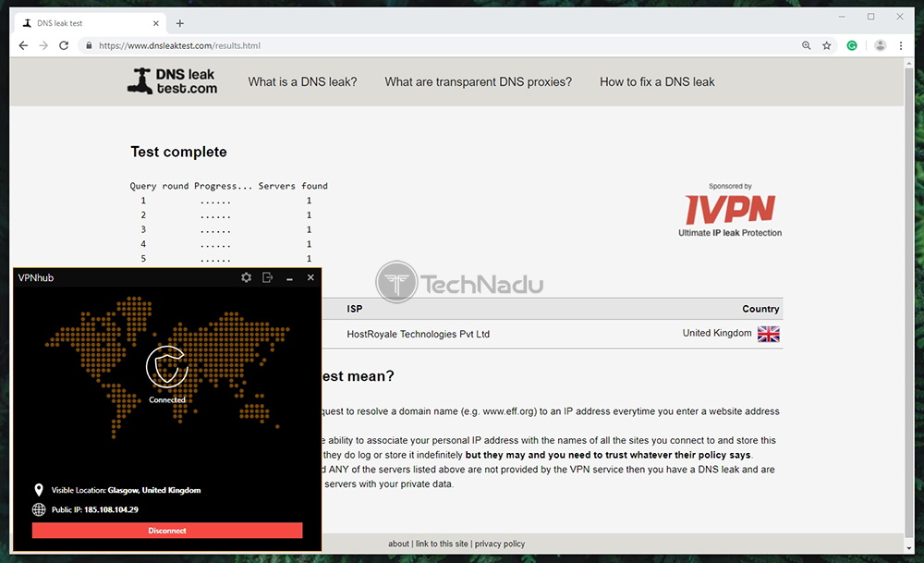Open 'How to fix a DNS leak' page
This screenshot has width=924, height=563.
click(x=657, y=82)
